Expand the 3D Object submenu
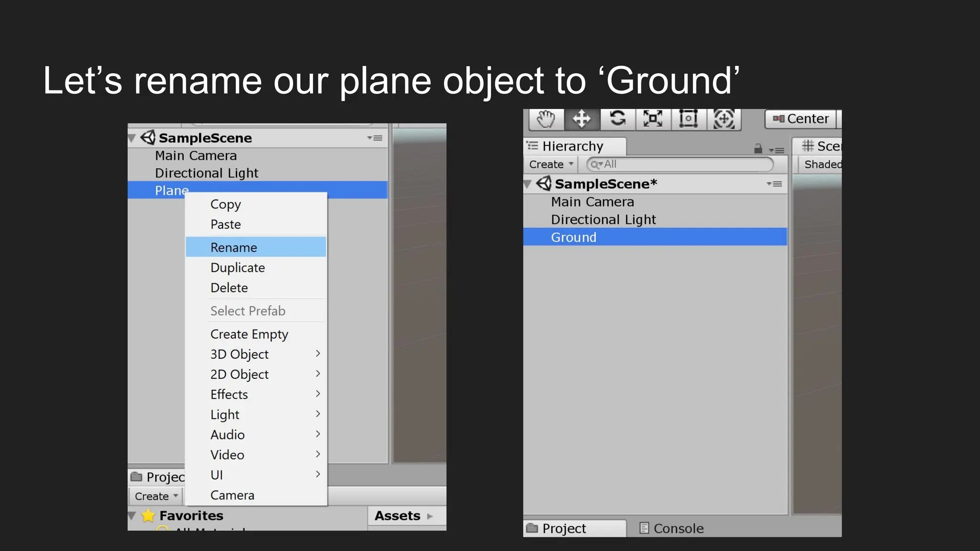Screen dimensions: 980x551 (256, 354)
